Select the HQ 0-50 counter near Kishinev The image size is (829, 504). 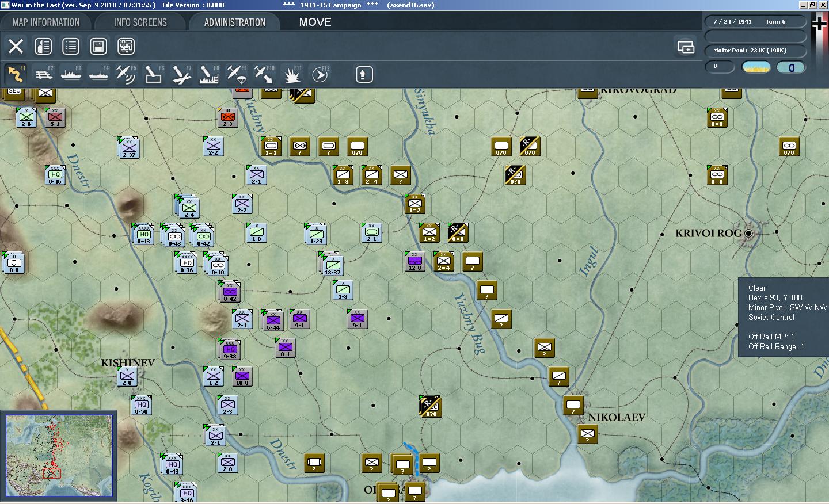(141, 404)
